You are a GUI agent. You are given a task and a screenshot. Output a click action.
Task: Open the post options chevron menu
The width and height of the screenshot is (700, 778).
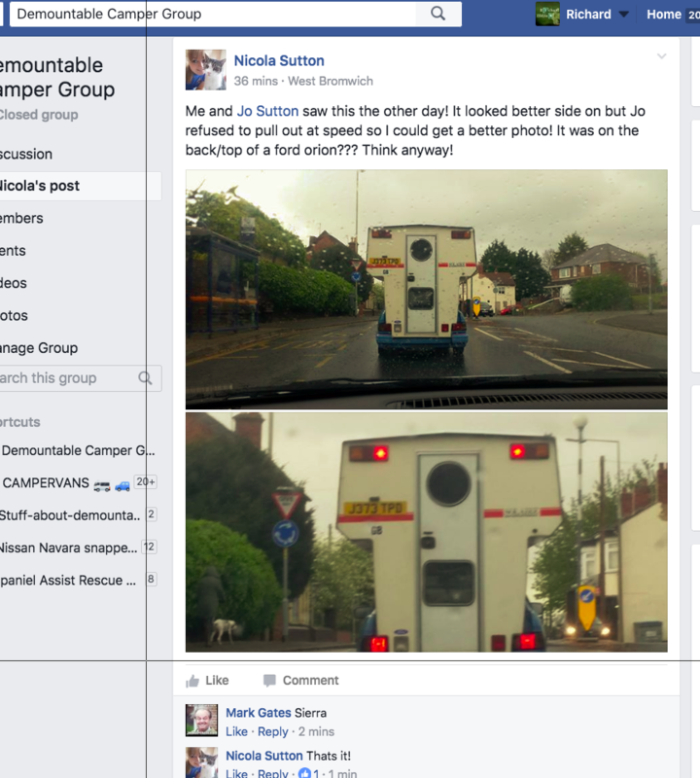pos(661,56)
